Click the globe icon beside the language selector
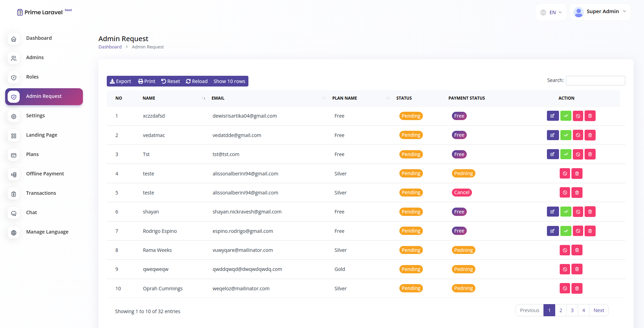Viewport: 644px width, 328px height. 543,12
